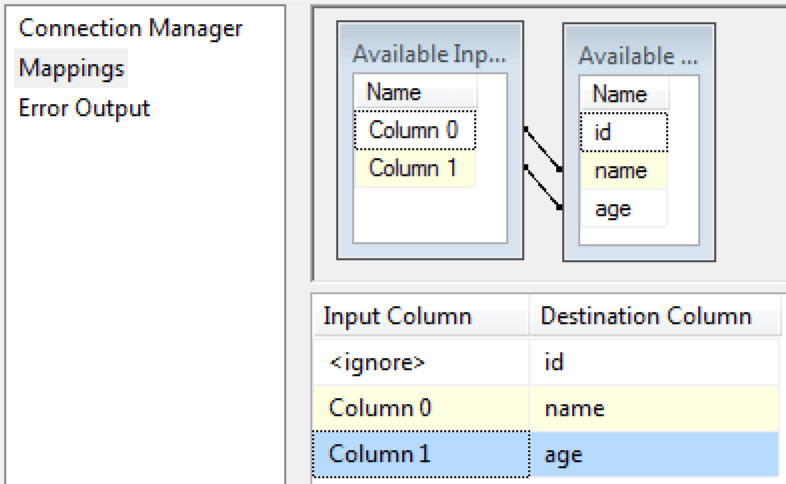Click the Available Input Columns box title
This screenshot has height=484, width=786.
(429, 54)
